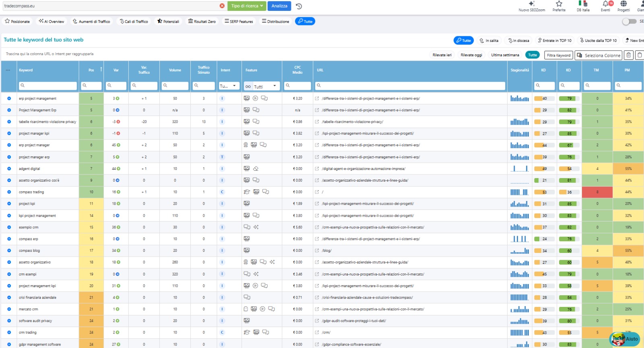
Task: Click the Stagionalità column header
Action: [x=520, y=70]
